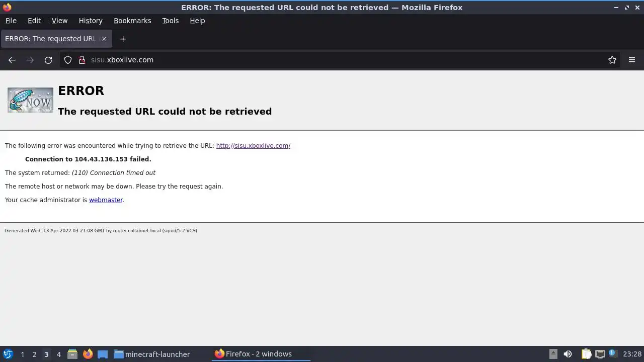
Task: Launch Firefox from the panel quick launcher
Action: [x=88, y=354]
